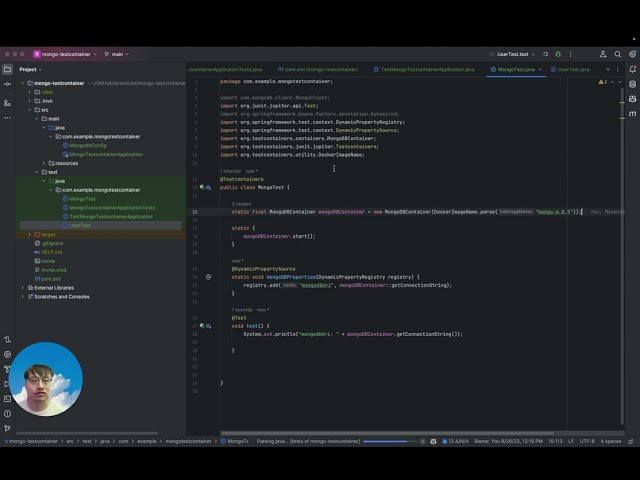Click project panel horizontal scrollbar
This screenshot has width=640, height=480.
[x=87, y=433]
